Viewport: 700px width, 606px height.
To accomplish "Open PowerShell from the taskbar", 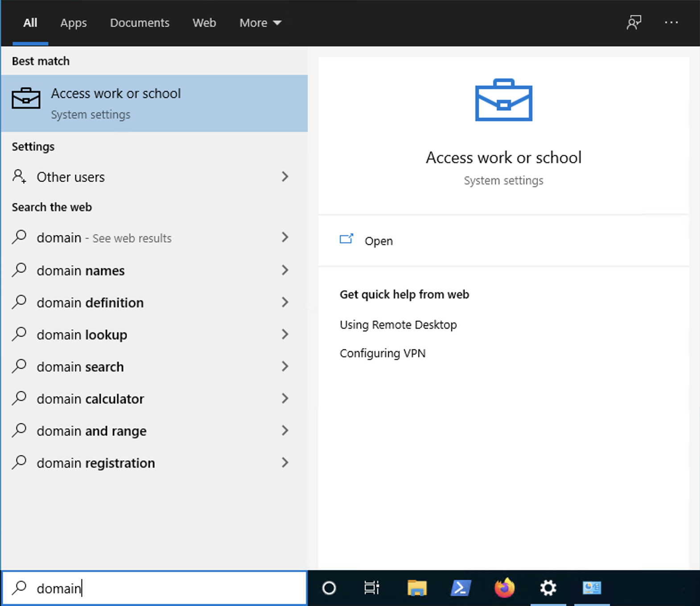I will (461, 588).
